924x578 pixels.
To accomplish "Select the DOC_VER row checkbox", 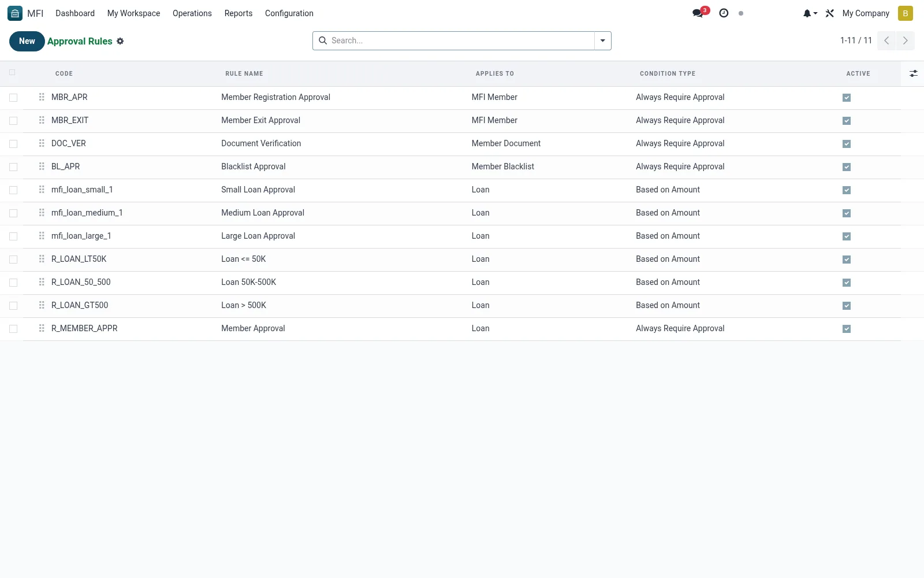I will click(x=13, y=144).
